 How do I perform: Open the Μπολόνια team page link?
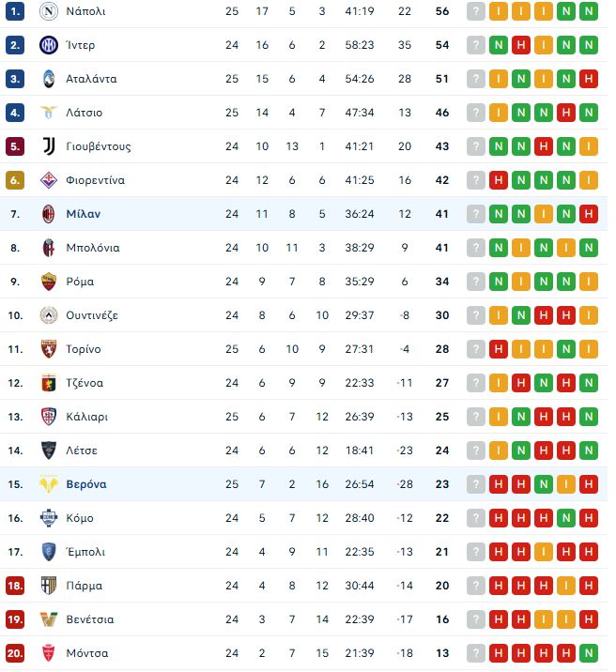coord(93,248)
